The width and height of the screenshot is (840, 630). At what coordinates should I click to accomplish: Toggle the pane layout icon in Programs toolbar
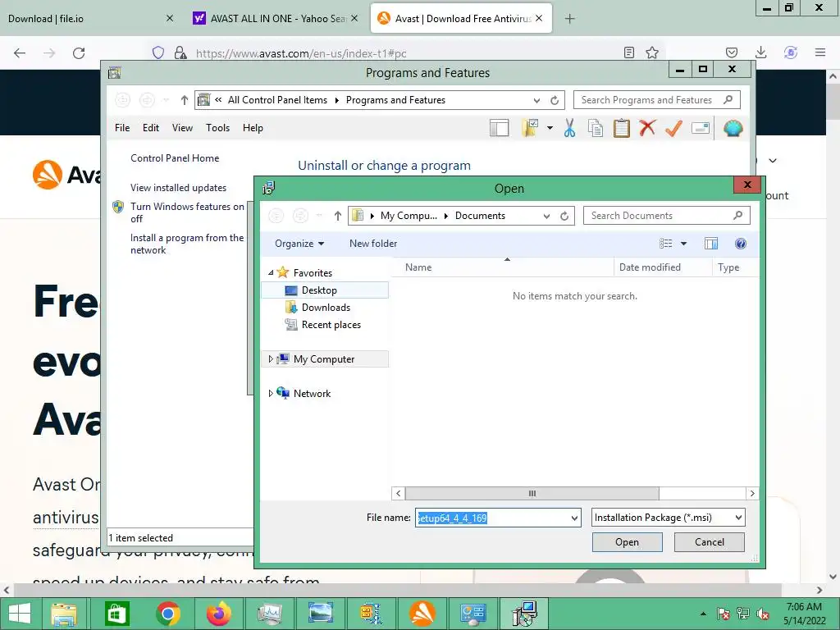(500, 128)
